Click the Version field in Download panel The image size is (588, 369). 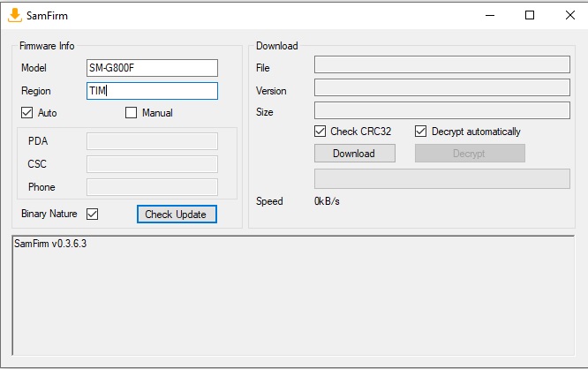442,87
